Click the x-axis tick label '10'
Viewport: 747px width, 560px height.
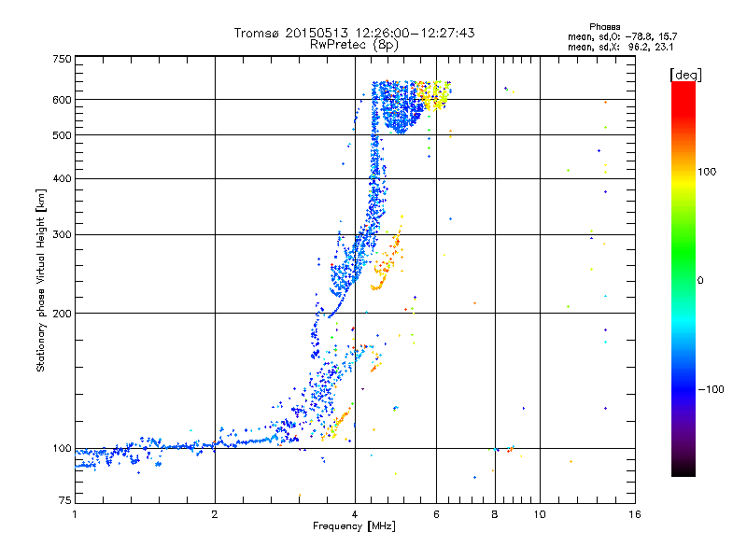click(540, 514)
